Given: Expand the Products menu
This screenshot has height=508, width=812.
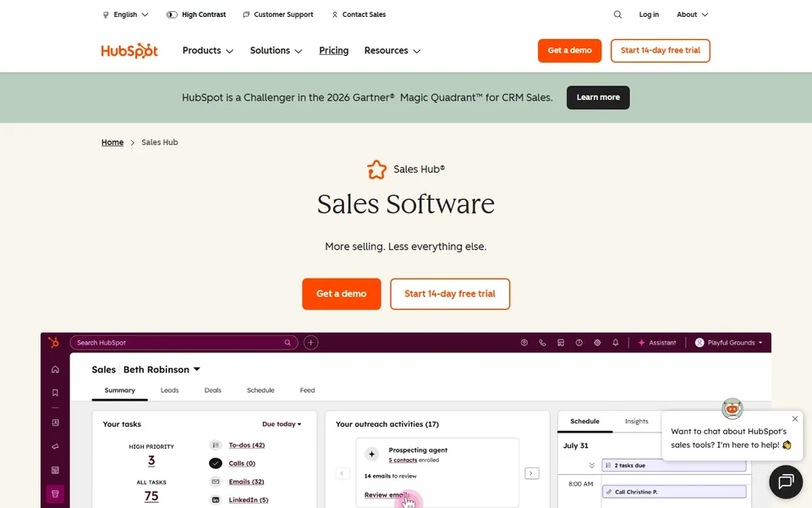Looking at the screenshot, I should click(x=208, y=51).
